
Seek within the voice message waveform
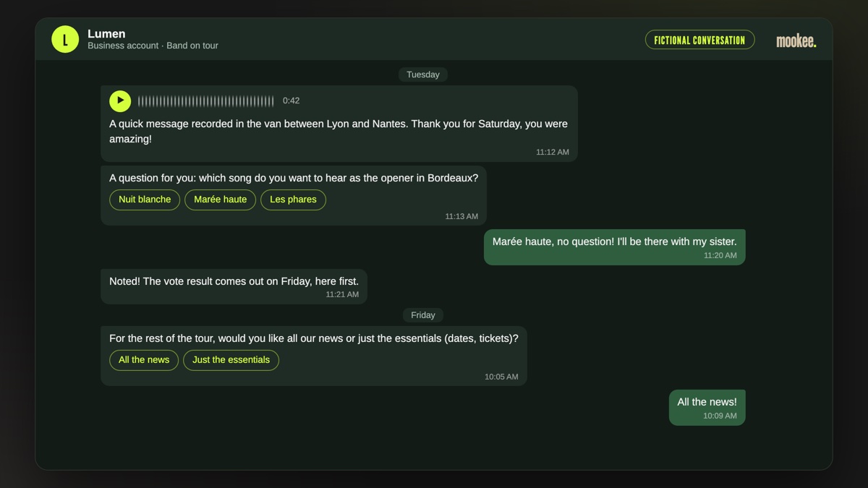tap(206, 101)
